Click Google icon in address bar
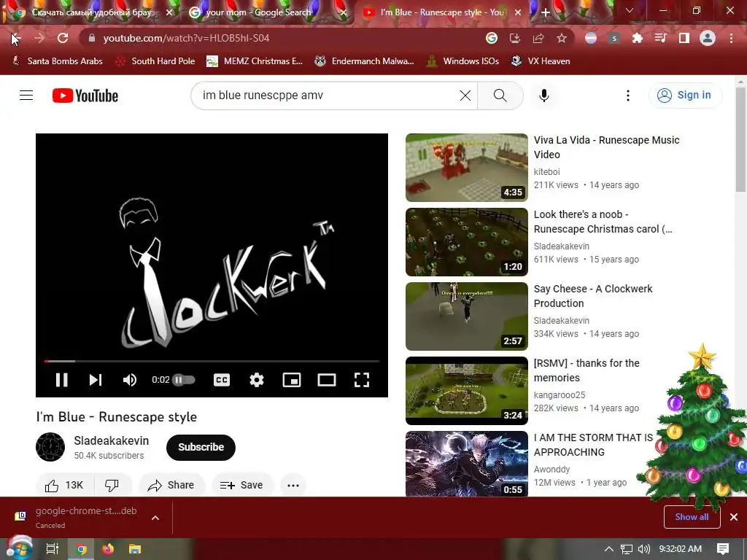 pyautogui.click(x=492, y=38)
